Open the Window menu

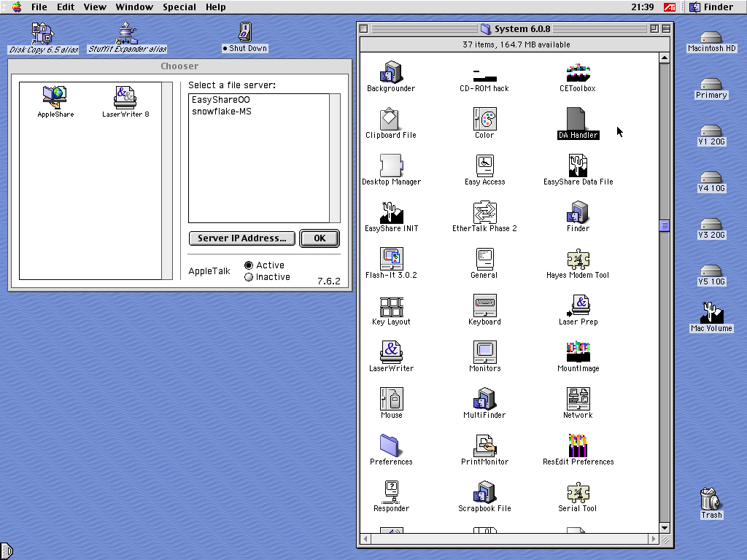(134, 7)
